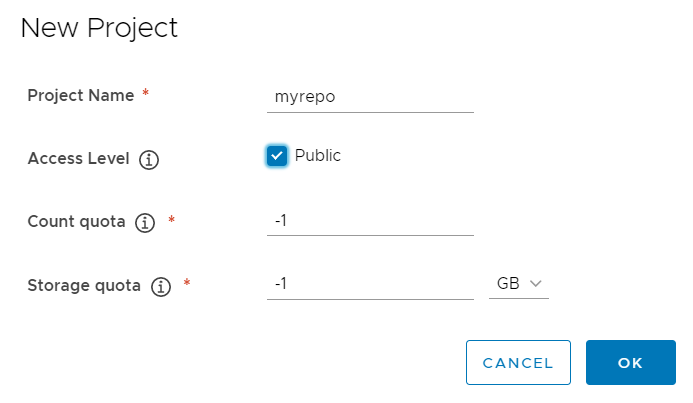This screenshot has height=403, width=693.
Task: Click the required asterisk after Count quota
Action: (x=171, y=220)
